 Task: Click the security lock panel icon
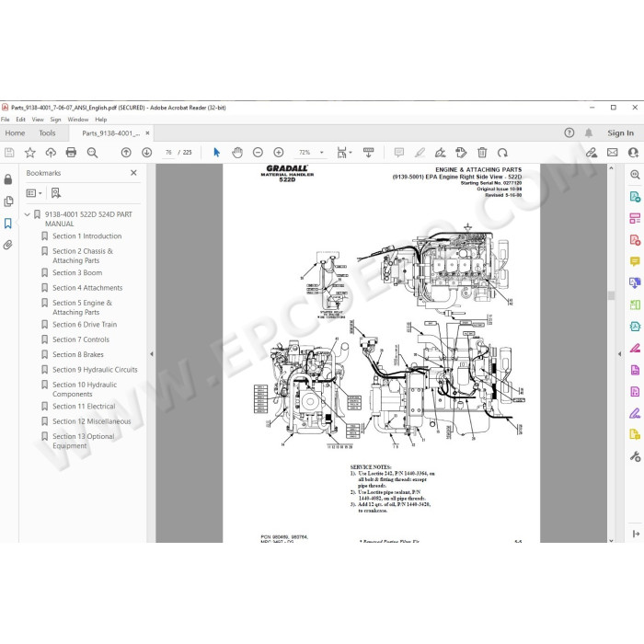coord(8,179)
